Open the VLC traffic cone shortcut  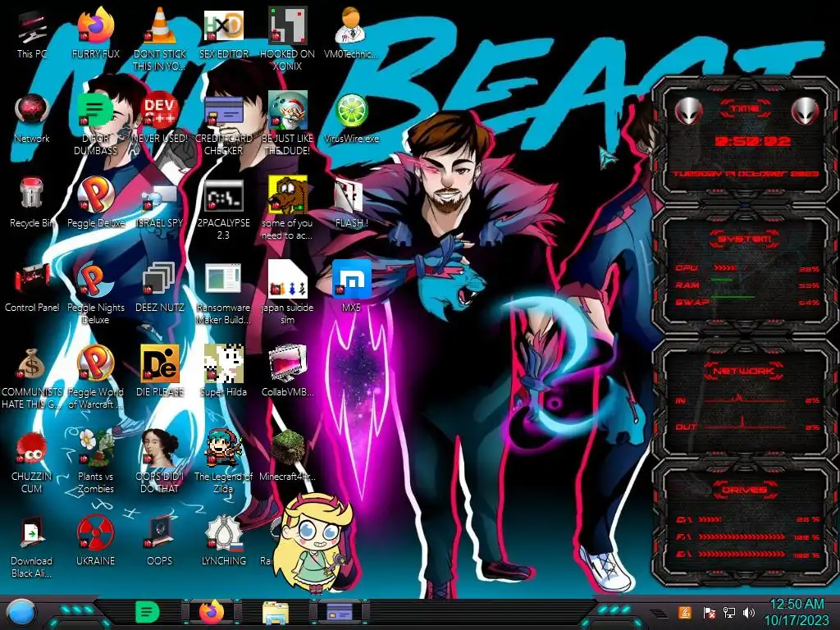[x=160, y=40]
